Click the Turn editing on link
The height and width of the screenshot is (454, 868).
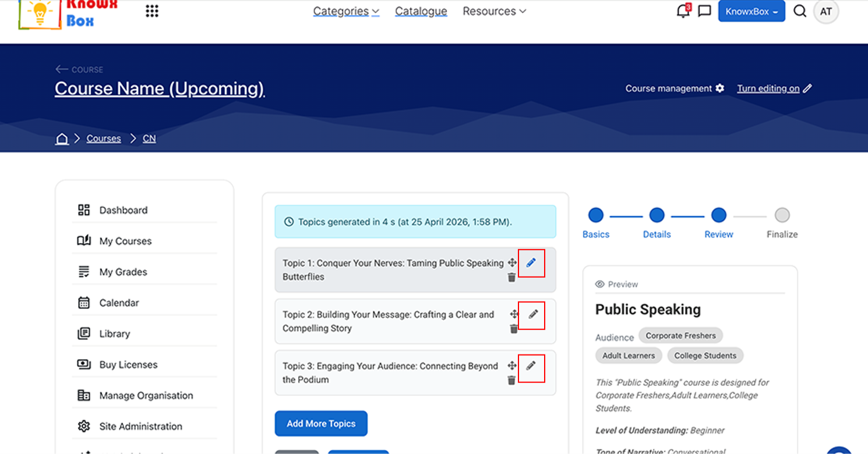pyautogui.click(x=768, y=88)
